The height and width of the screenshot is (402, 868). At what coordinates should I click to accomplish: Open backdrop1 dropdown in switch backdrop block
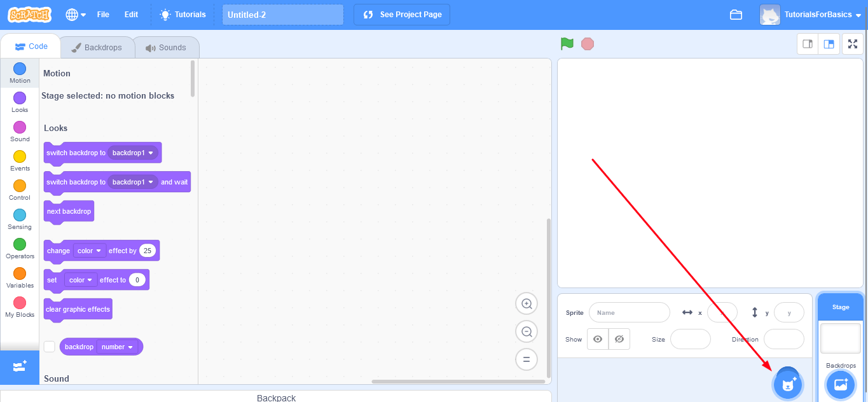133,153
